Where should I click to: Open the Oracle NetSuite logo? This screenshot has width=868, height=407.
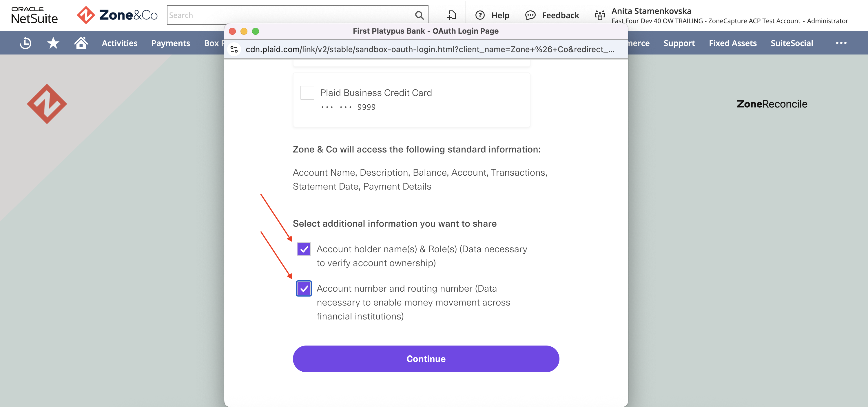pyautogui.click(x=34, y=15)
